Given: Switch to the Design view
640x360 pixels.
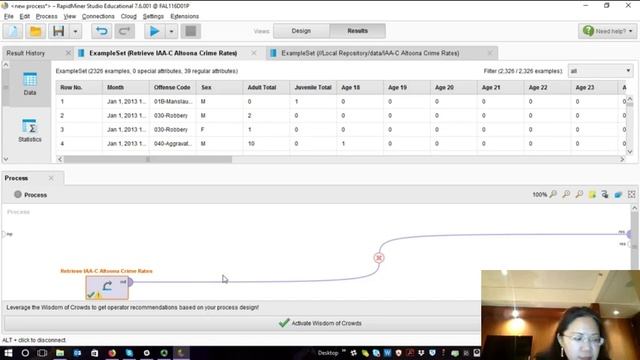Looking at the screenshot, I should coord(301,31).
